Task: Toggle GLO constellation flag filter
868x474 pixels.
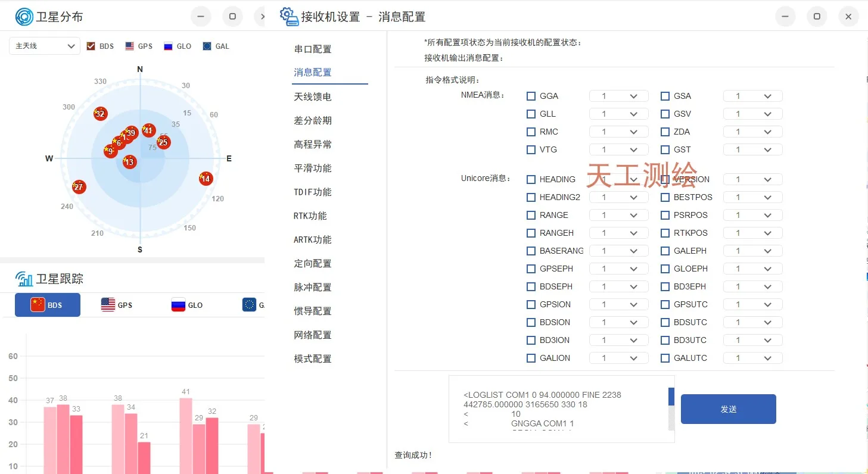Action: (x=168, y=46)
